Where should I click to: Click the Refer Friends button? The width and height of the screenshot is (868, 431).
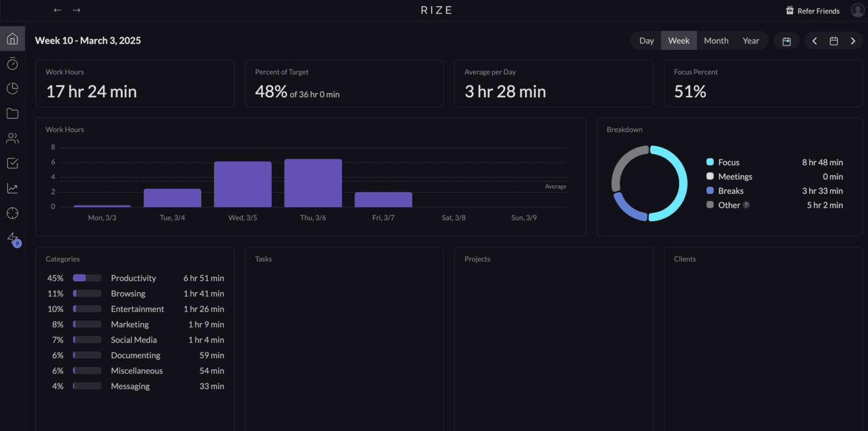(x=813, y=11)
